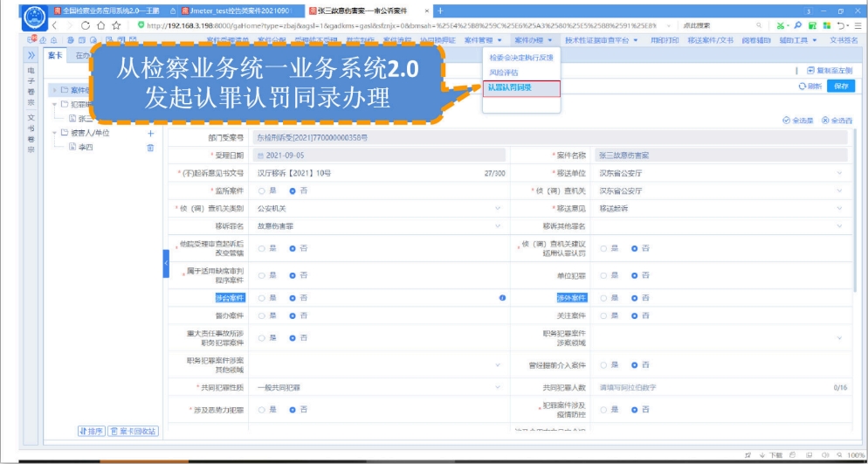Select 是 for 涉外案件
The image size is (868, 464).
(x=604, y=298)
